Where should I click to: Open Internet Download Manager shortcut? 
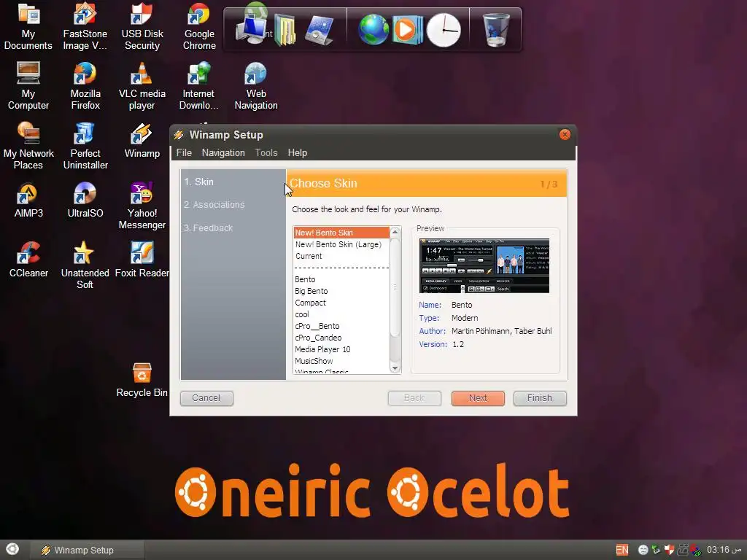pos(198,86)
